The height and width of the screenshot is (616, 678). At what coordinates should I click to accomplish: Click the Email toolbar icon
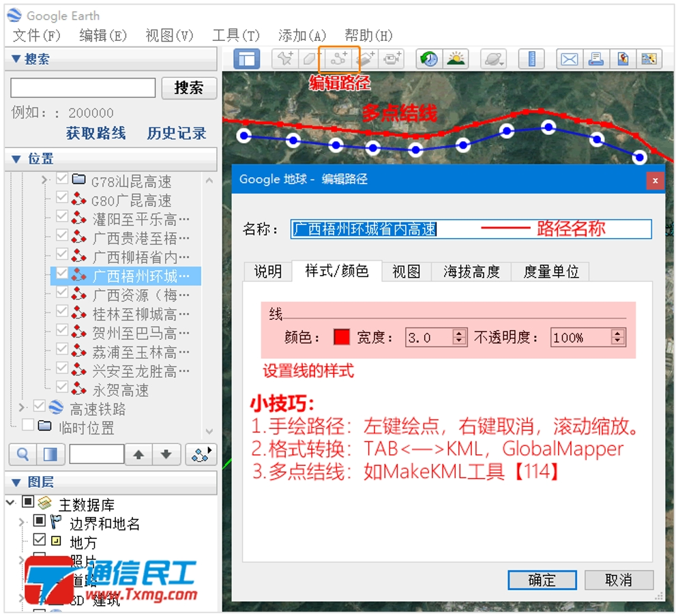click(569, 59)
